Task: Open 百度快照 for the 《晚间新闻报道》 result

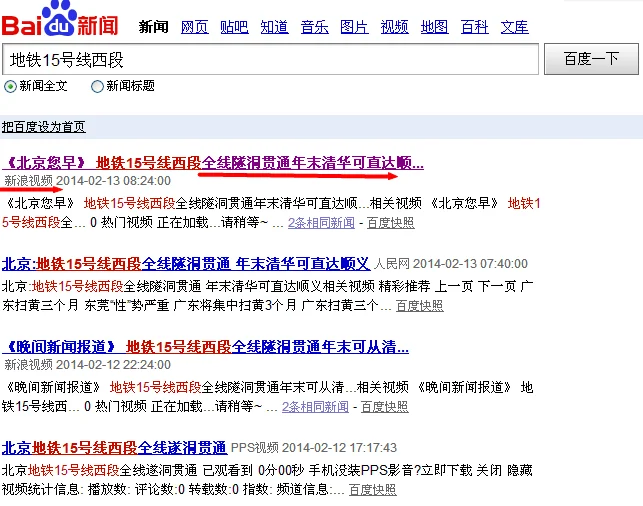Action: 385,407
